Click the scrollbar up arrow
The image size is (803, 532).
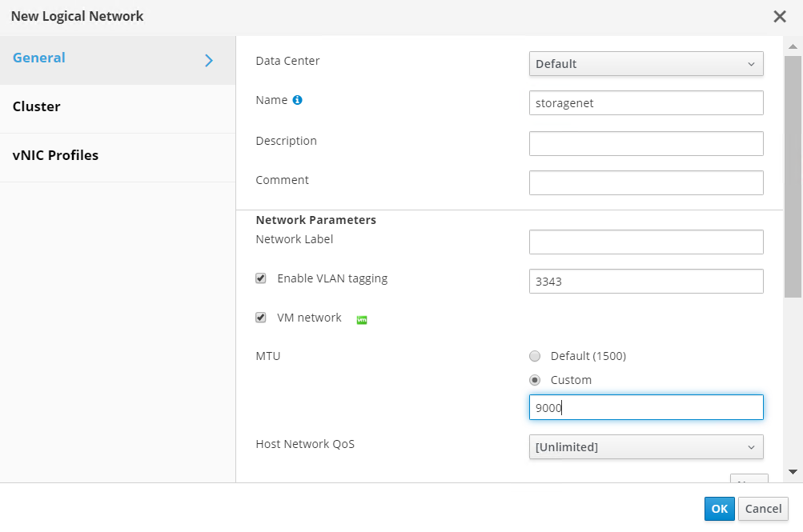coord(793,47)
